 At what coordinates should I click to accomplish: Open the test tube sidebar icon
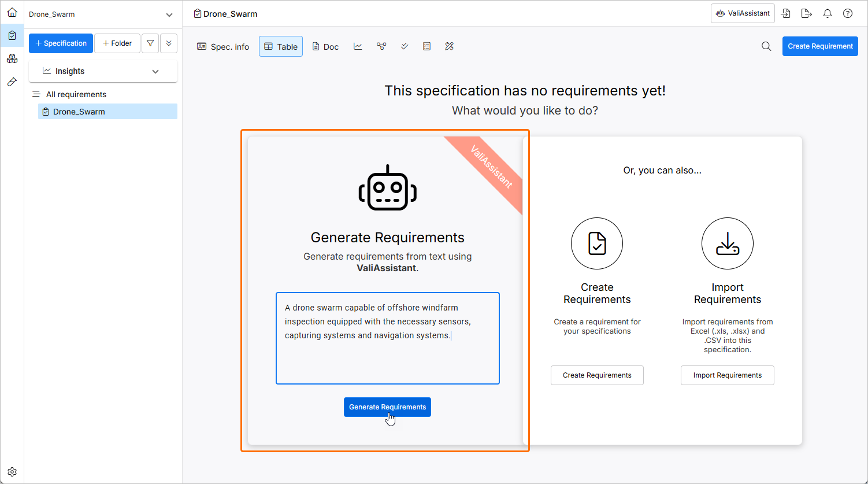click(12, 82)
